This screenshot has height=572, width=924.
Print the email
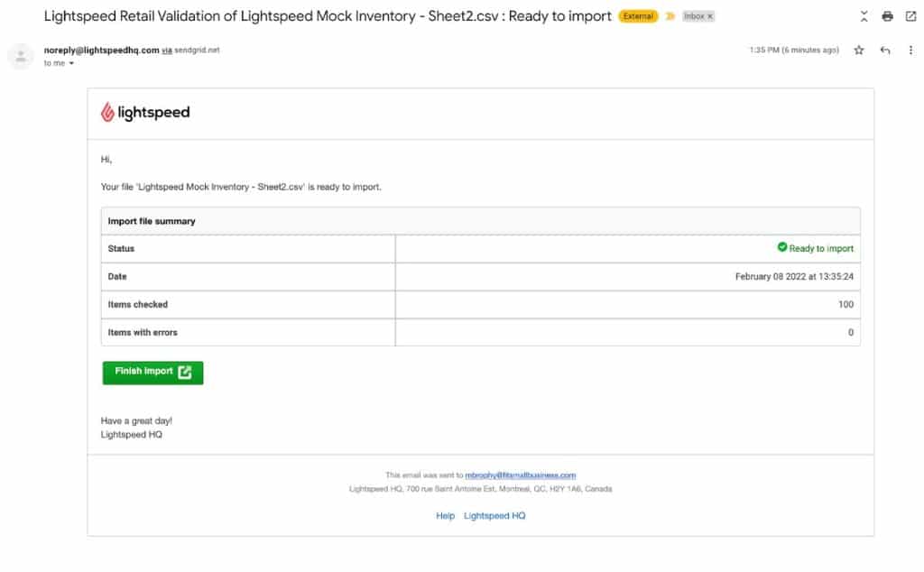click(x=889, y=15)
